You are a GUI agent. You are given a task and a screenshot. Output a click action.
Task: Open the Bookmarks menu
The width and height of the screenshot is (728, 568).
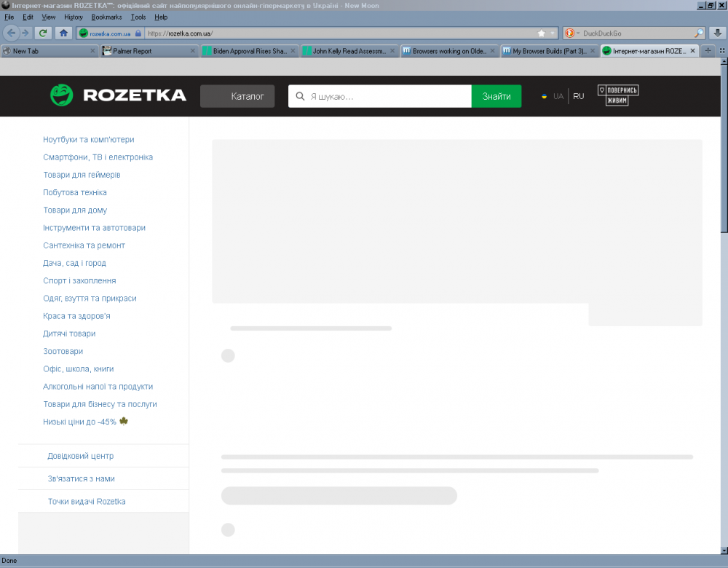pyautogui.click(x=106, y=17)
